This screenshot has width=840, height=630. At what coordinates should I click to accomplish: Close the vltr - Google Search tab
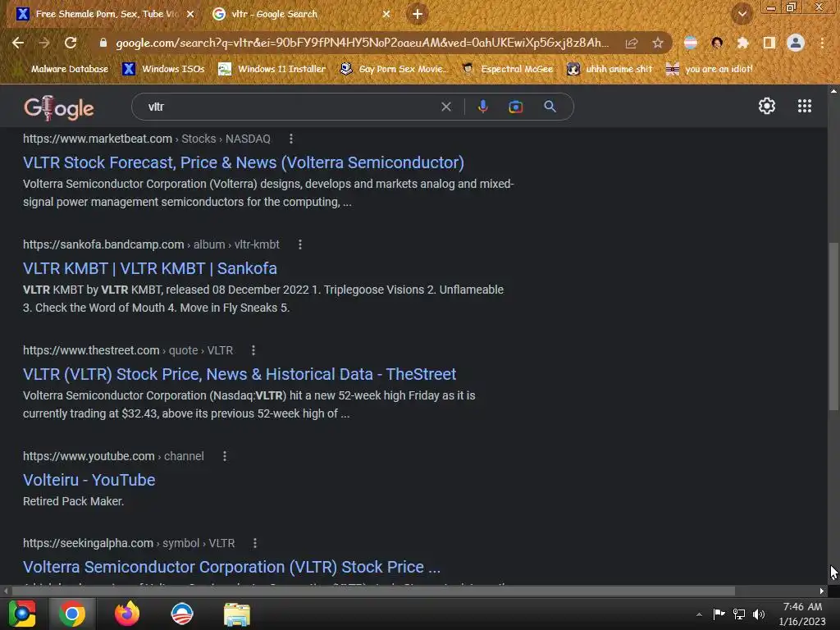click(386, 14)
